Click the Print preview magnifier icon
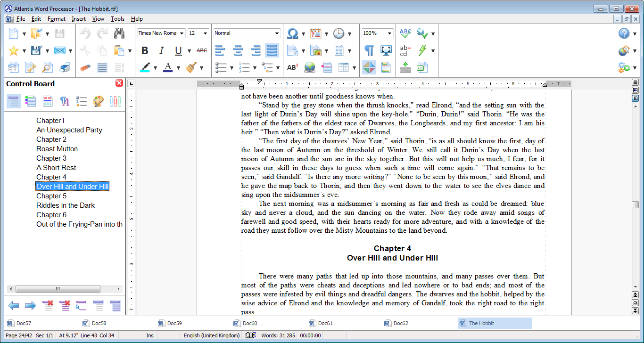Viewport: 644px width, 343px height. tap(48, 67)
